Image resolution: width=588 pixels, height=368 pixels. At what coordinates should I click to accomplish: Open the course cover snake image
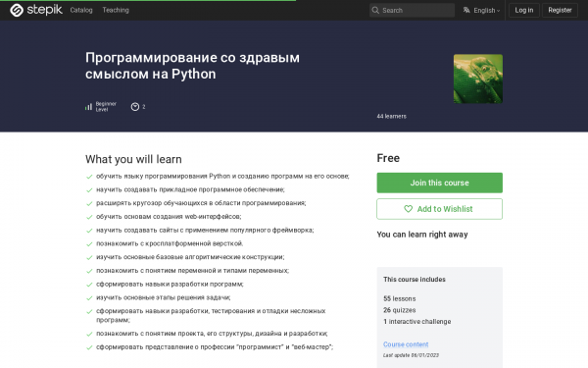click(x=478, y=79)
